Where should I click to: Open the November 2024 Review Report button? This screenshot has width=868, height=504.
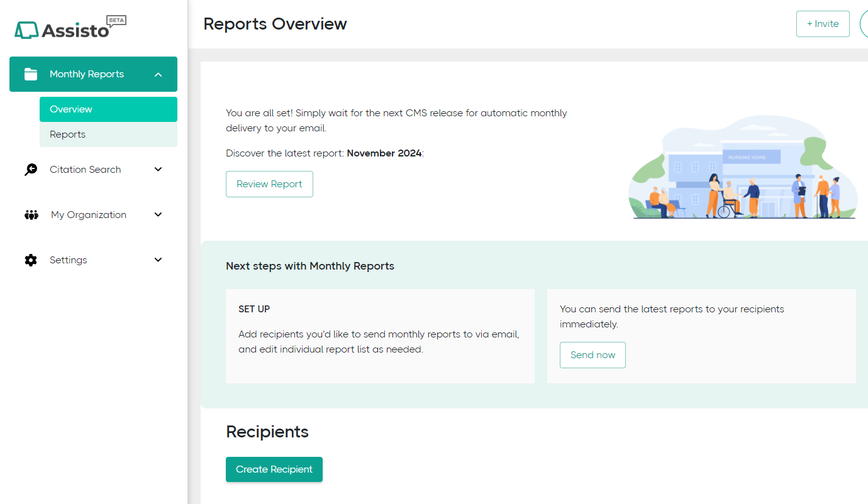269,184
